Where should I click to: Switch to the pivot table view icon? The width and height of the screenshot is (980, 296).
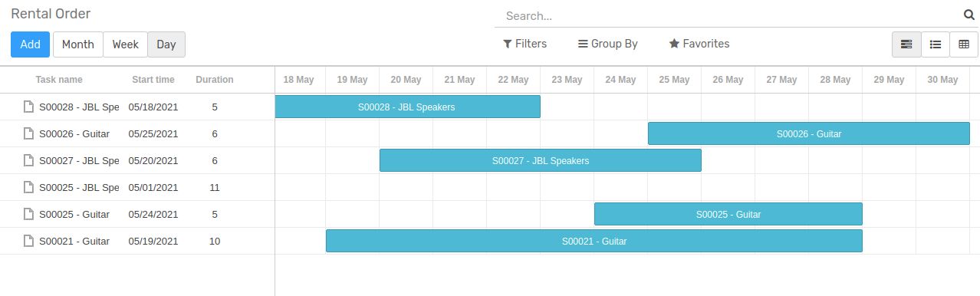964,44
